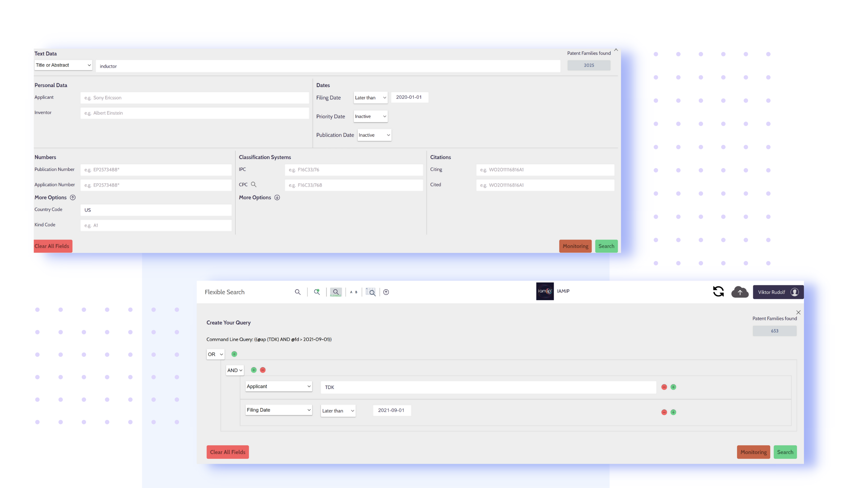This screenshot has height=488, width=868.
Task: Click the orange Monitoring button in query builder
Action: [753, 452]
